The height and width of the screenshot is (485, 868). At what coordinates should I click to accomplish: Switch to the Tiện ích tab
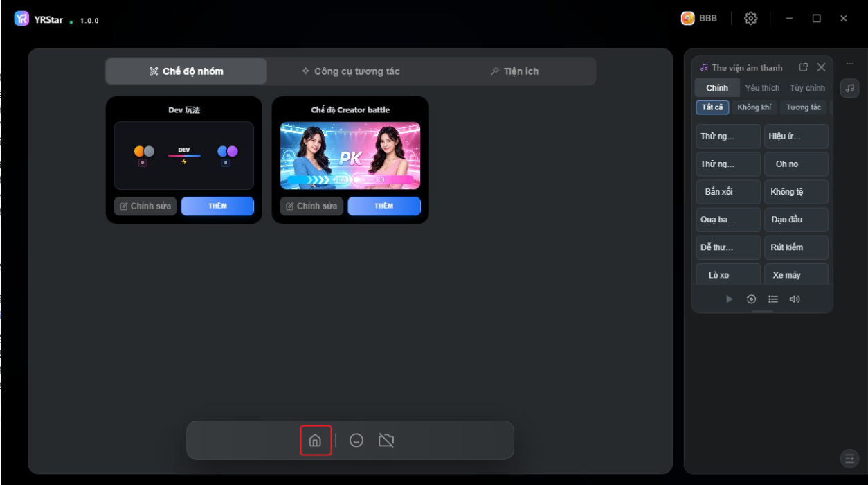tap(514, 71)
